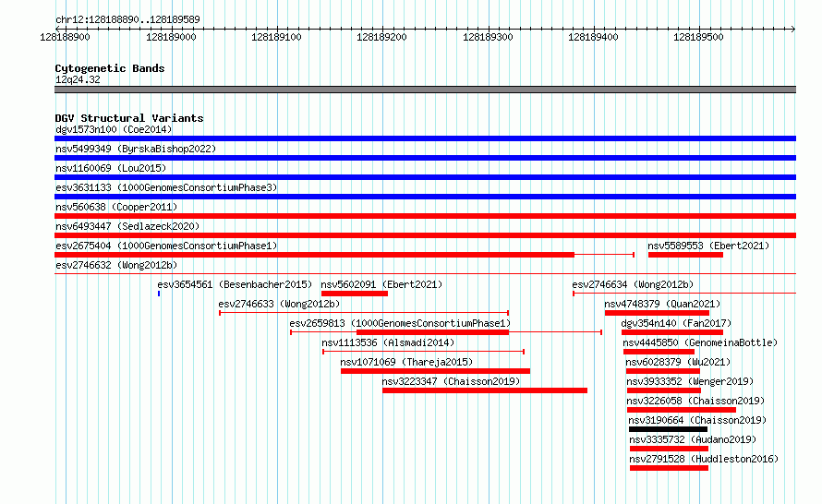
Task: Click the nsv6493447 (Sedlazeck2020) label
Action: coord(127,226)
